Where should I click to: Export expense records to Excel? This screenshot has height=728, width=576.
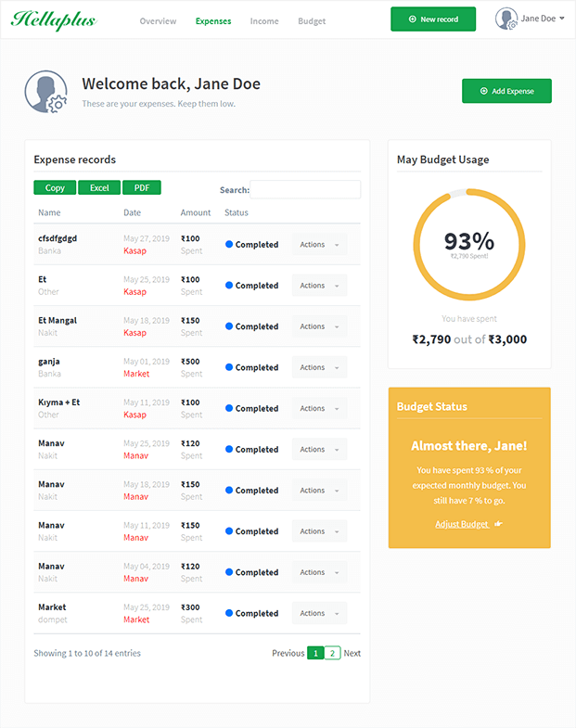tap(99, 187)
